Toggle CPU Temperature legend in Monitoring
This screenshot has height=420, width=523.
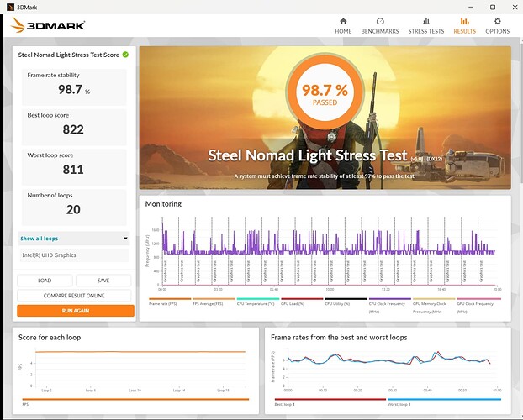point(258,302)
